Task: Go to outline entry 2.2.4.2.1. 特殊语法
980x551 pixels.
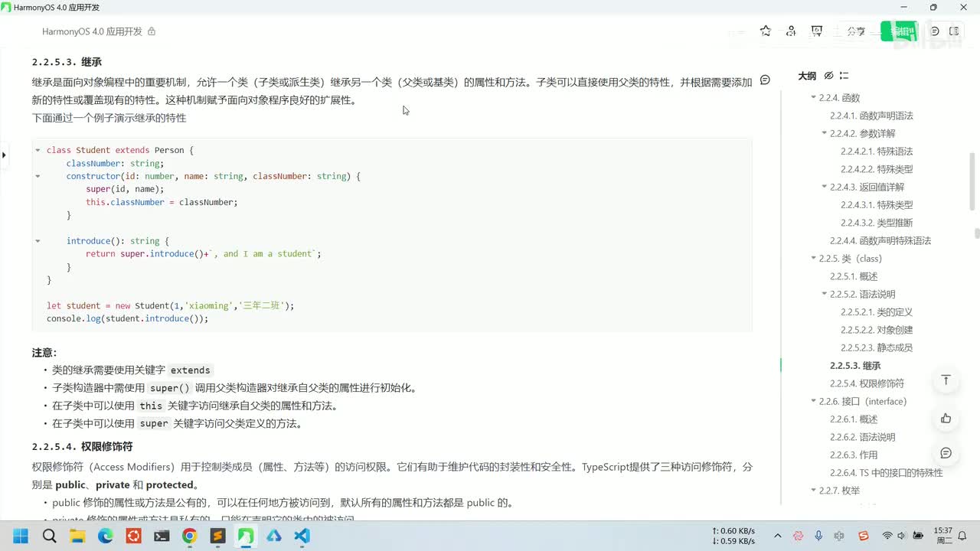Action: pos(877,152)
